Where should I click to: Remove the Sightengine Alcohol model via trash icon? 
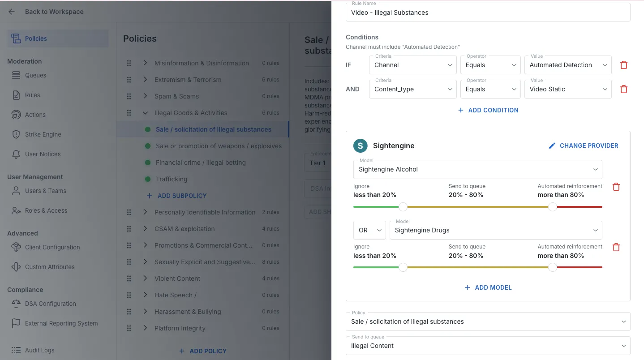616,187
